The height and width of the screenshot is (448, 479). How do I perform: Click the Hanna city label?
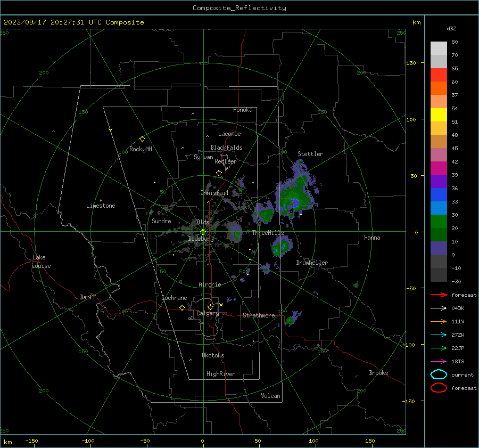pos(372,238)
